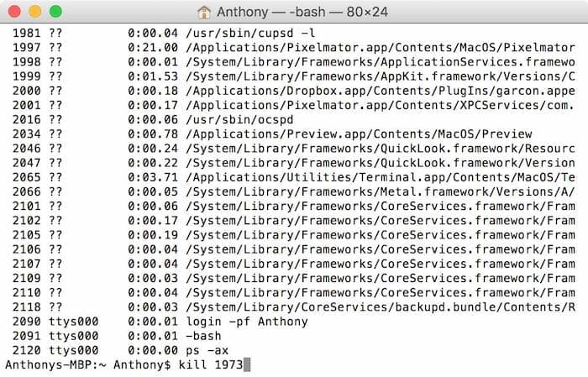Click the home folder icon in title bar
588x377 pixels.
204,12
